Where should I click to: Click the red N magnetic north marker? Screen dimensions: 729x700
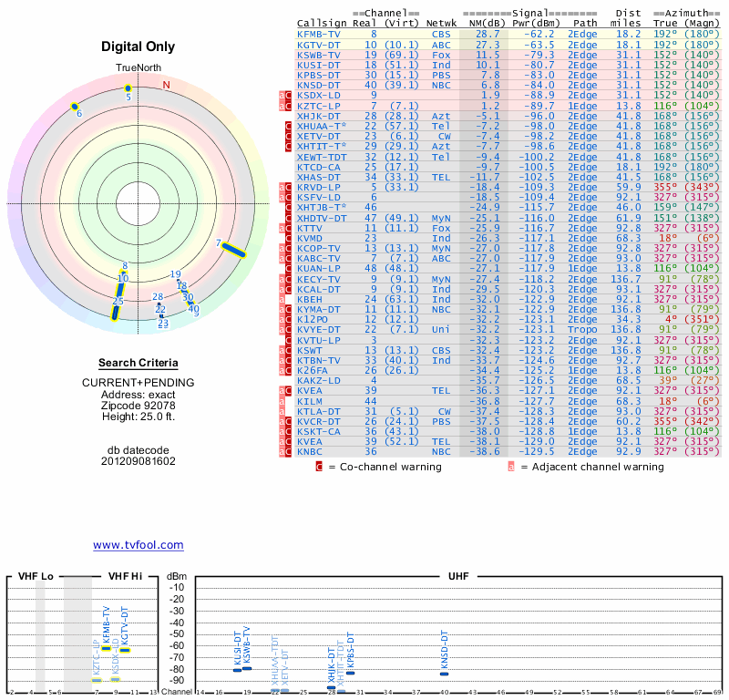pos(166,86)
